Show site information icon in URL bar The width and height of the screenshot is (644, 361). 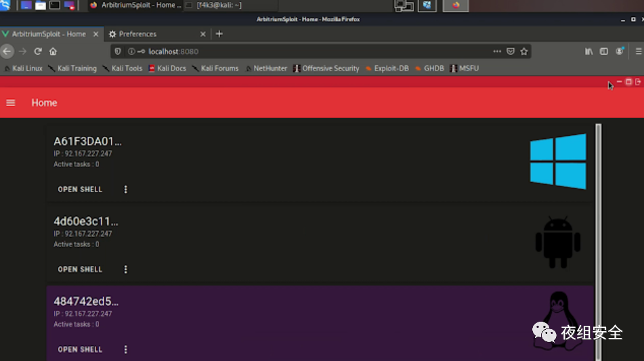click(131, 51)
